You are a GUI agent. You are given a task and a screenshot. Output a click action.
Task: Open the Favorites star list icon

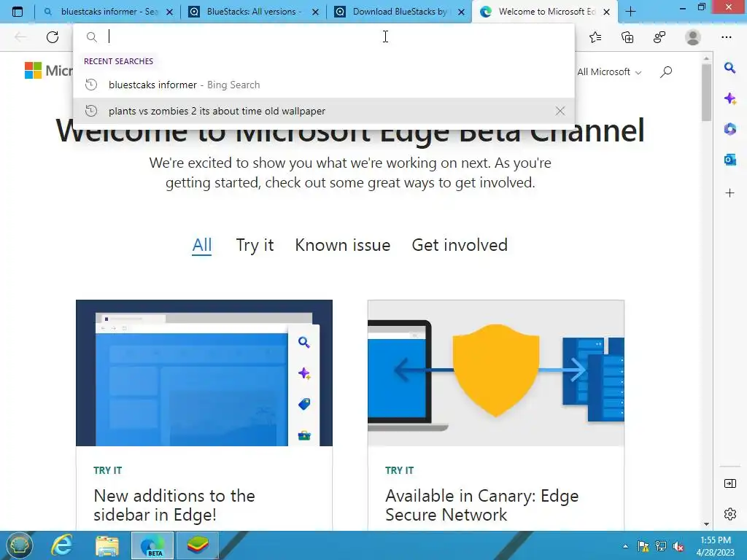tap(595, 37)
